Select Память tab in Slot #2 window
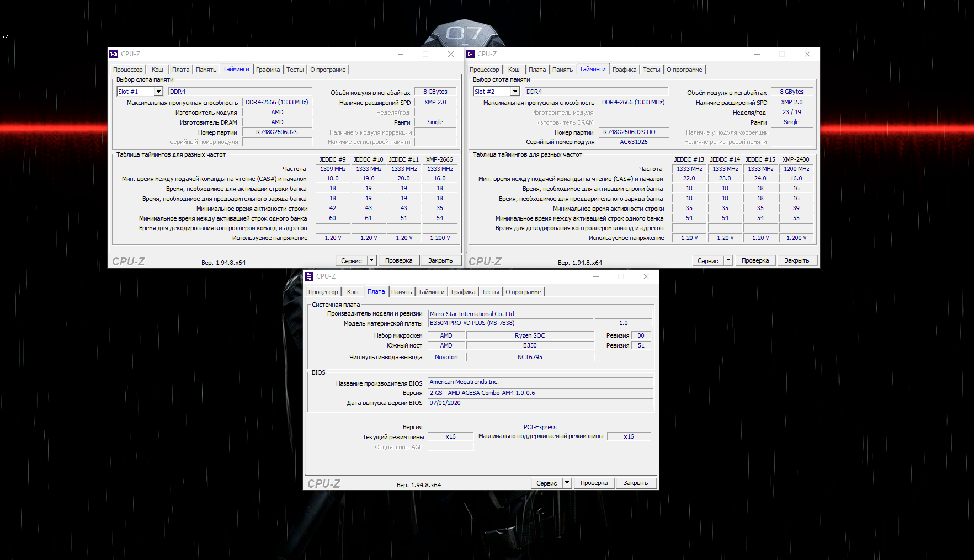The width and height of the screenshot is (974, 560). tap(562, 70)
